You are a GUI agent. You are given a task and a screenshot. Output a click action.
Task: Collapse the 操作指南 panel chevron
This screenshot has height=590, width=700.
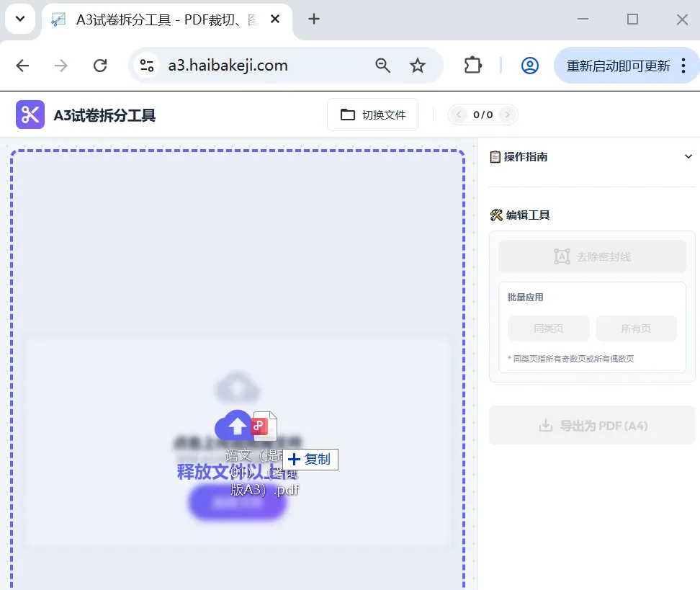(688, 157)
